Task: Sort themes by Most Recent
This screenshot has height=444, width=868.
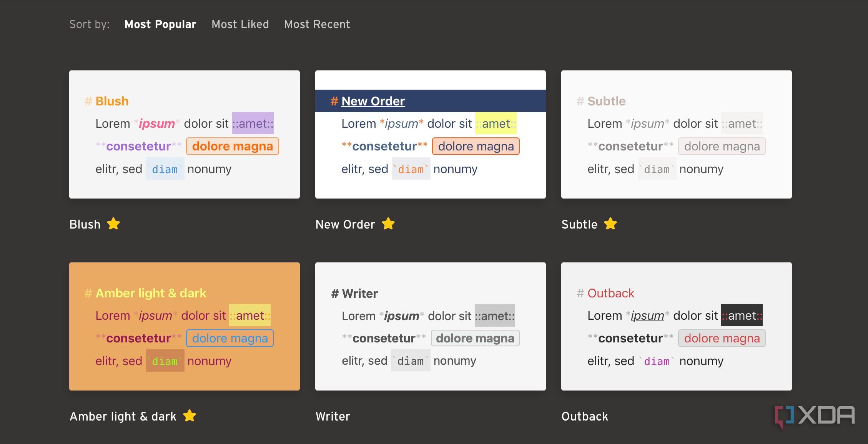Action: [x=317, y=24]
